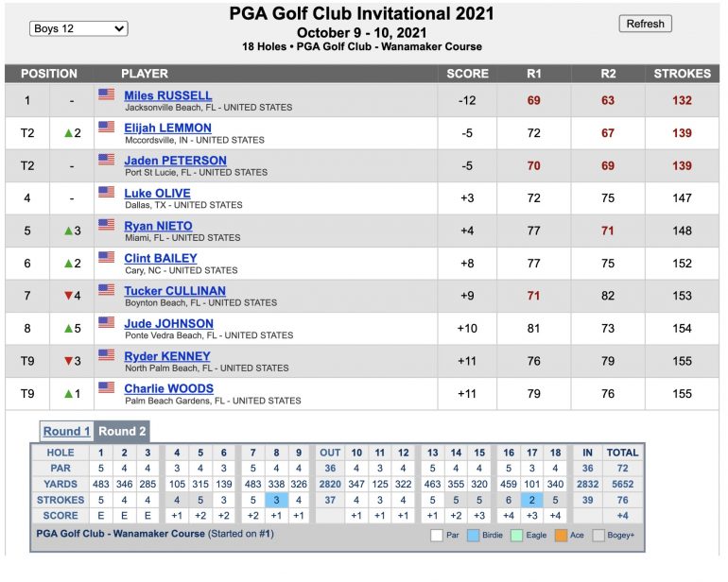The width and height of the screenshot is (728, 582).
Task: Click green up arrow in Jude JOHNSON row
Action: pos(68,329)
